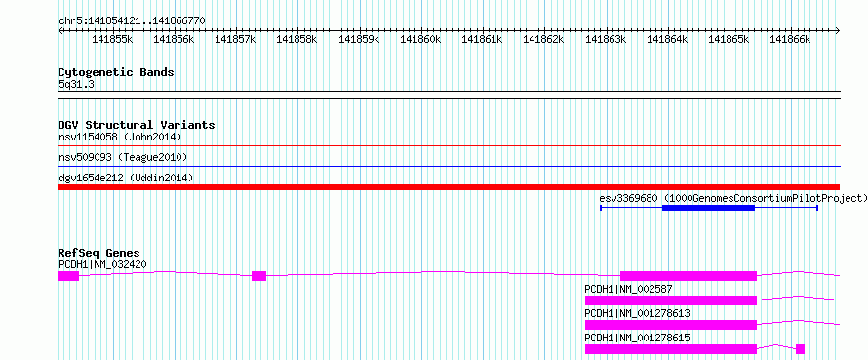The image size is (868, 360).
Task: Click the 141862k ruler tick label
Action: 543,39
